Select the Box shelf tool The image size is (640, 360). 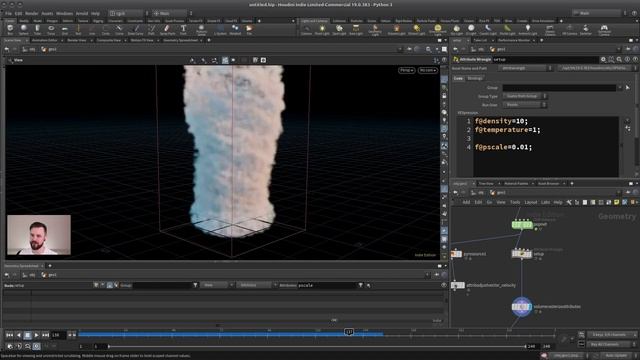pyautogui.click(x=10, y=29)
